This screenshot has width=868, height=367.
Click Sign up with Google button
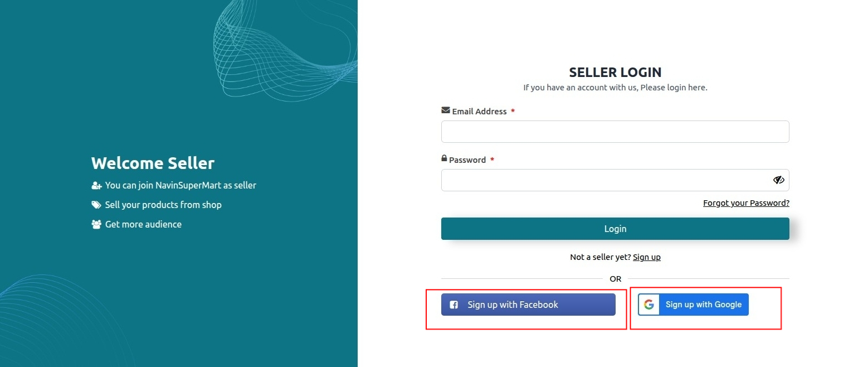(x=693, y=305)
